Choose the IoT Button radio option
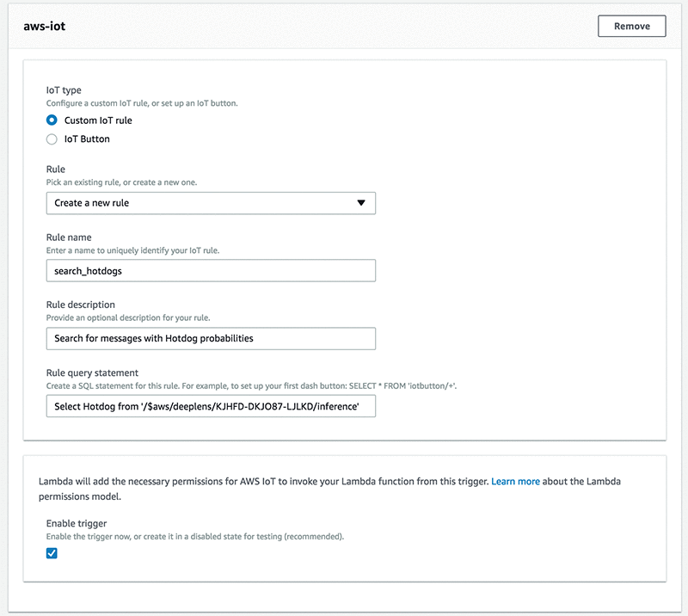The height and width of the screenshot is (616, 688). tap(52, 139)
